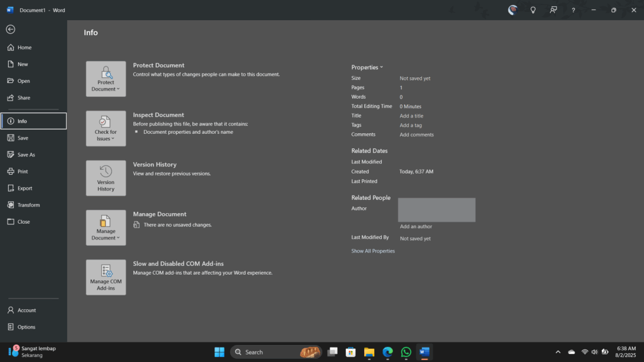Click the Size value Not saved yet
Image resolution: width=644 pixels, height=362 pixels.
(x=415, y=79)
